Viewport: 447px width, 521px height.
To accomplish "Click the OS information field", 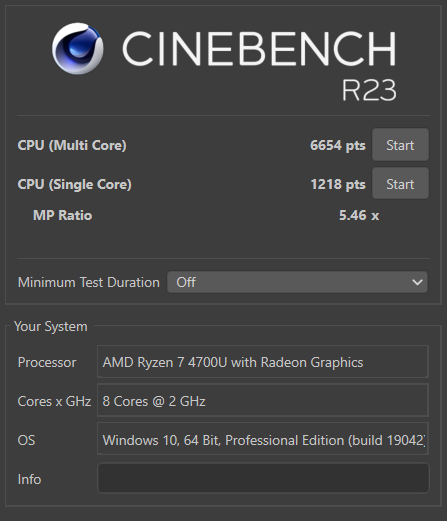I will click(x=263, y=439).
